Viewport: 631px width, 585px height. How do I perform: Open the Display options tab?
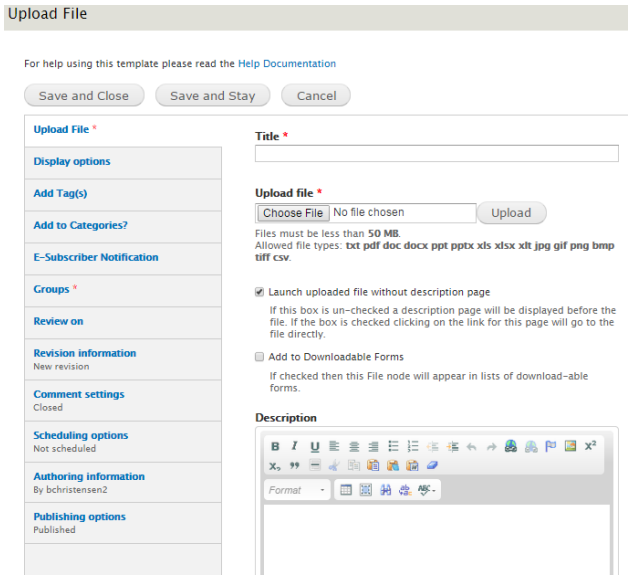(123, 163)
